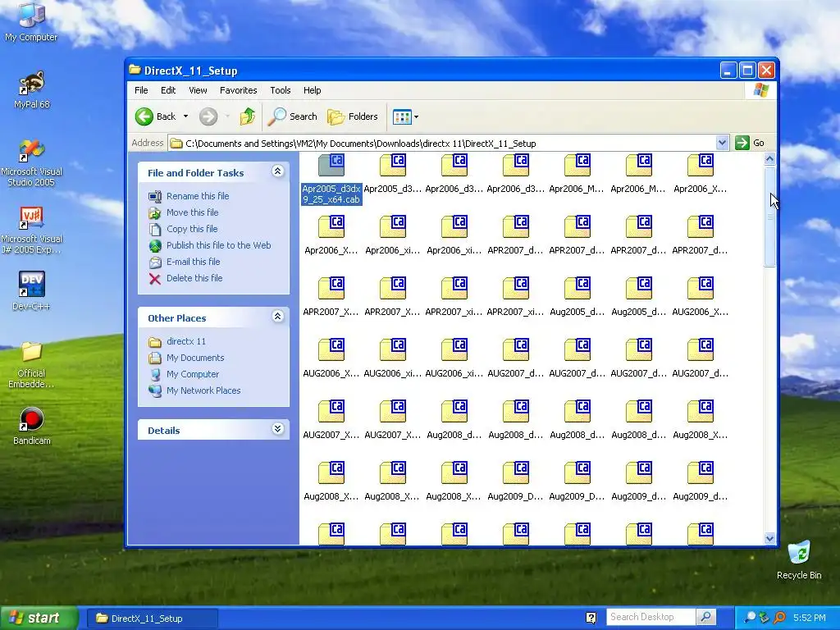Open the Search toolbar button
Screen dimensions: 840x630
click(x=293, y=116)
